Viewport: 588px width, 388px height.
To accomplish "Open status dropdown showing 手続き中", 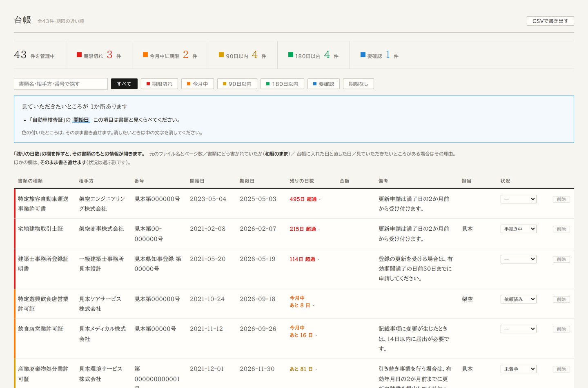I will pyautogui.click(x=518, y=229).
